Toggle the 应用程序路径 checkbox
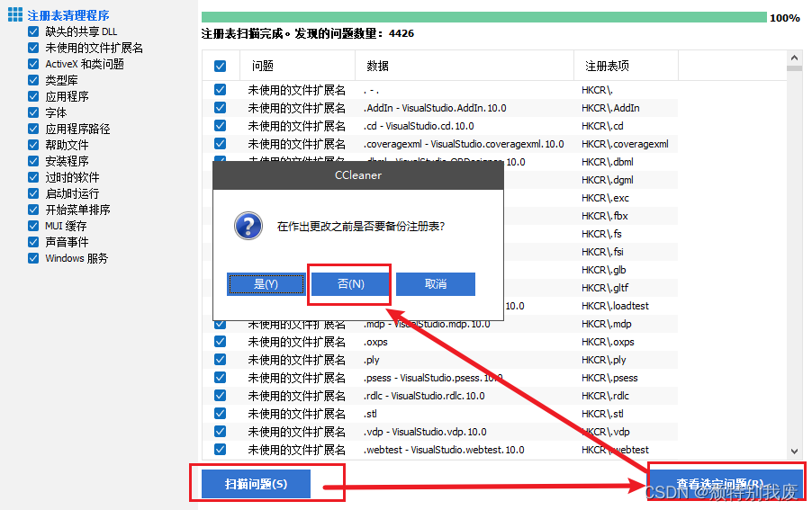Viewport: 812px width, 510px height. 33,129
